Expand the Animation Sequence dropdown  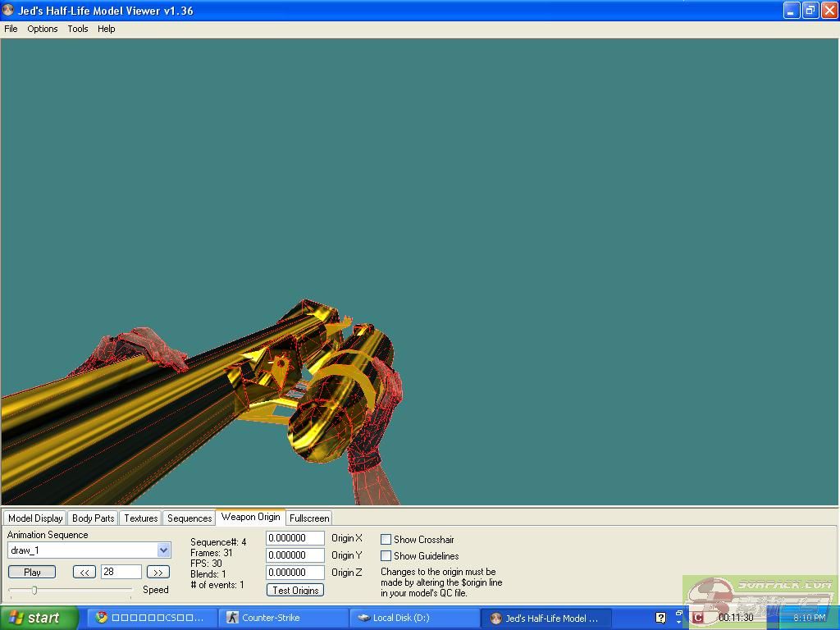click(163, 550)
